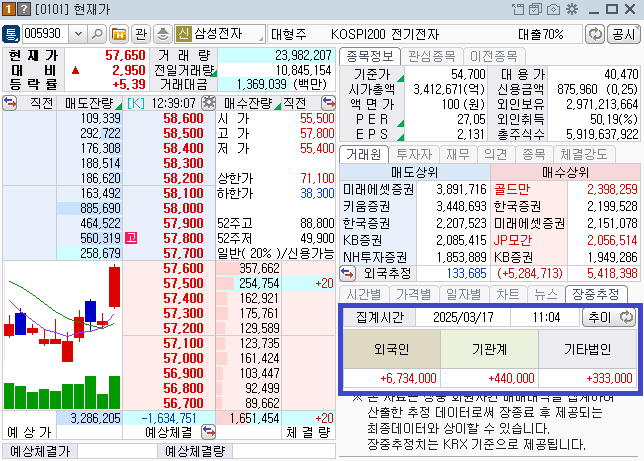The height and width of the screenshot is (461, 644).
Task: Switch to the 이전종목 tab
Action: coord(493,56)
